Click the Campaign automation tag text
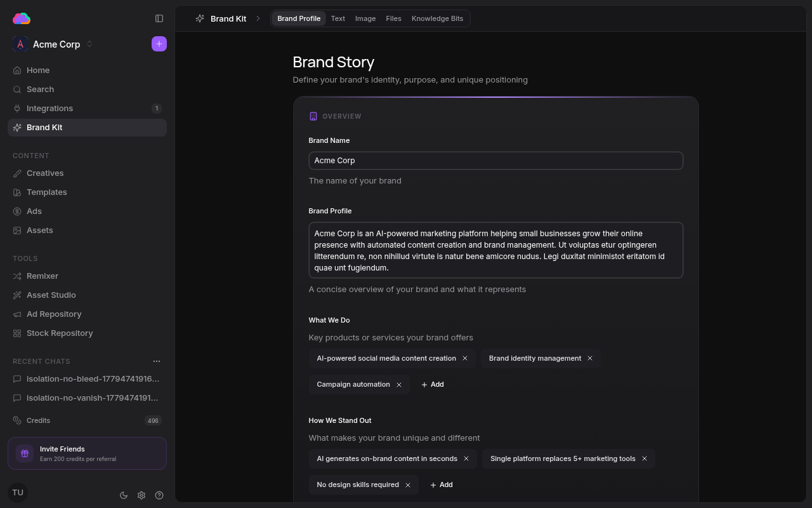The height and width of the screenshot is (508, 812). coord(353,385)
